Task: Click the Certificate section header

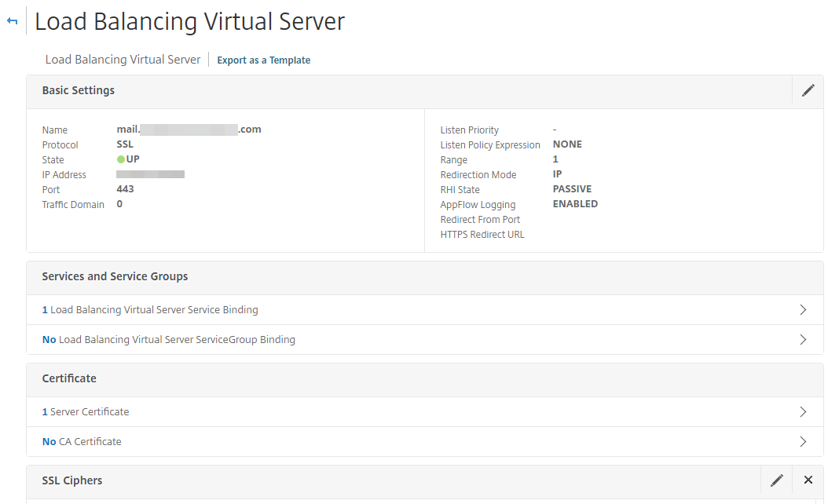Action: pyautogui.click(x=69, y=378)
